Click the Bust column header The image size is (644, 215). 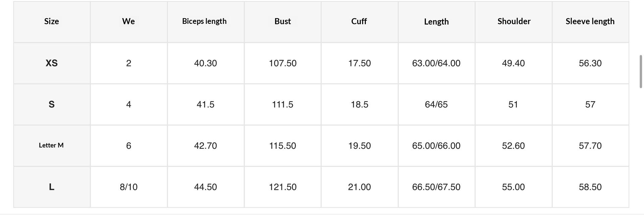[x=283, y=21]
